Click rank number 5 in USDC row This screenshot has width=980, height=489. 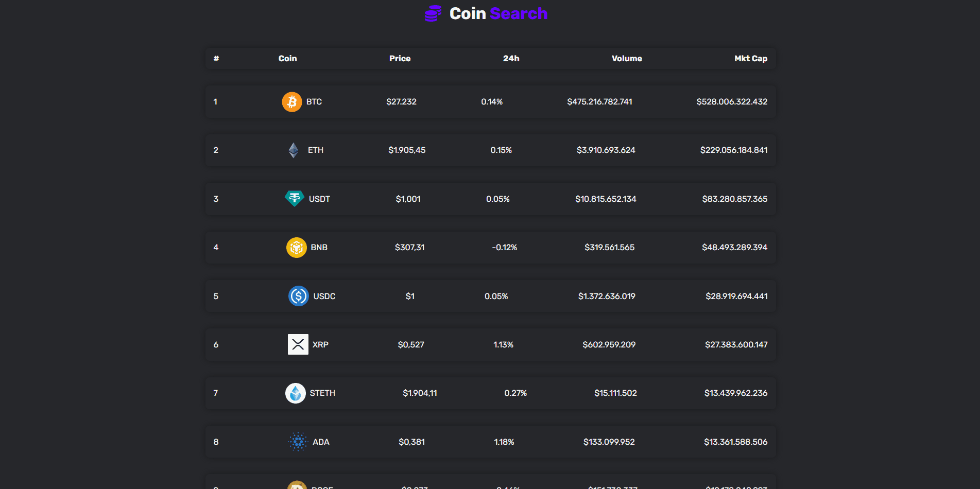(x=216, y=296)
